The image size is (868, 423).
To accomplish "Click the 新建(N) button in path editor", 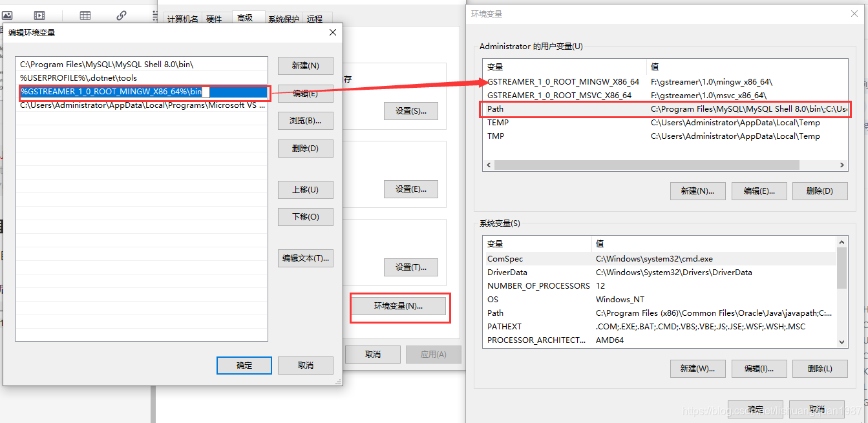I will tap(305, 66).
